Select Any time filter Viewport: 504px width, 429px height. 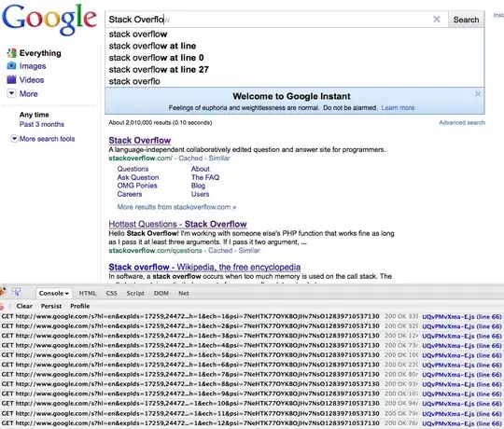pyautogui.click(x=35, y=115)
